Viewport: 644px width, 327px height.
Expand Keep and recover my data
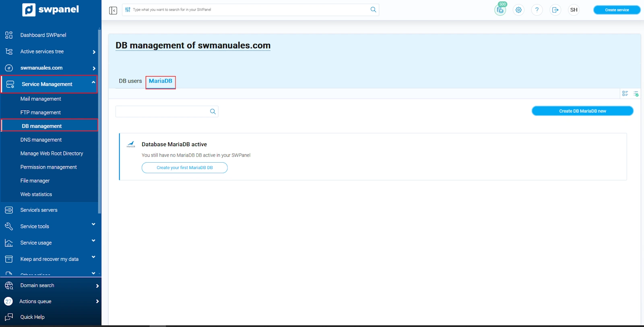pyautogui.click(x=93, y=257)
